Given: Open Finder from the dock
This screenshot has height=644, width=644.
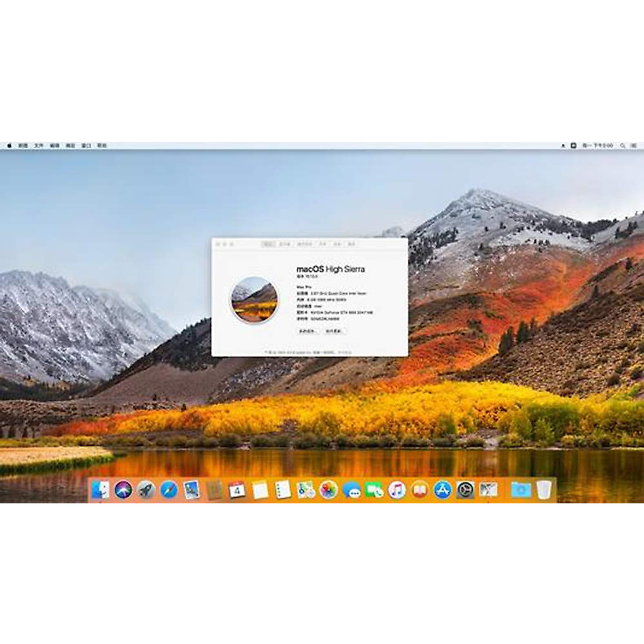Looking at the screenshot, I should tap(100, 489).
